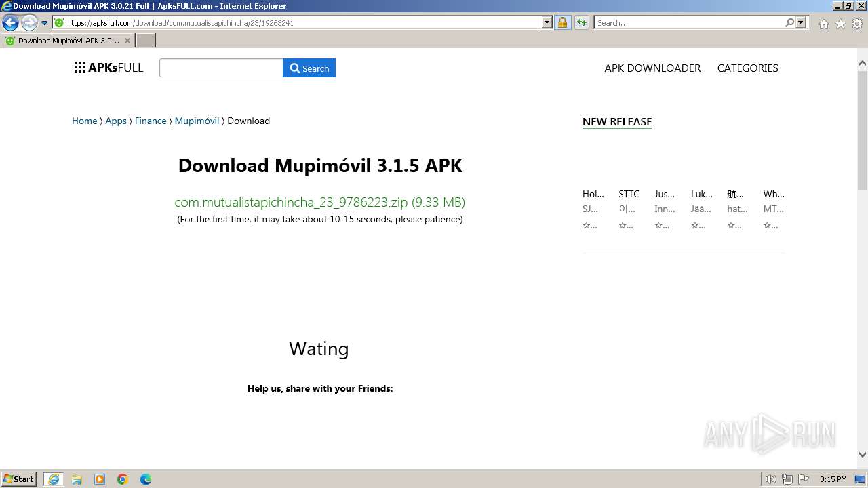Open the Home icon in IE toolbar
This screenshot has height=488, width=868.
[823, 24]
